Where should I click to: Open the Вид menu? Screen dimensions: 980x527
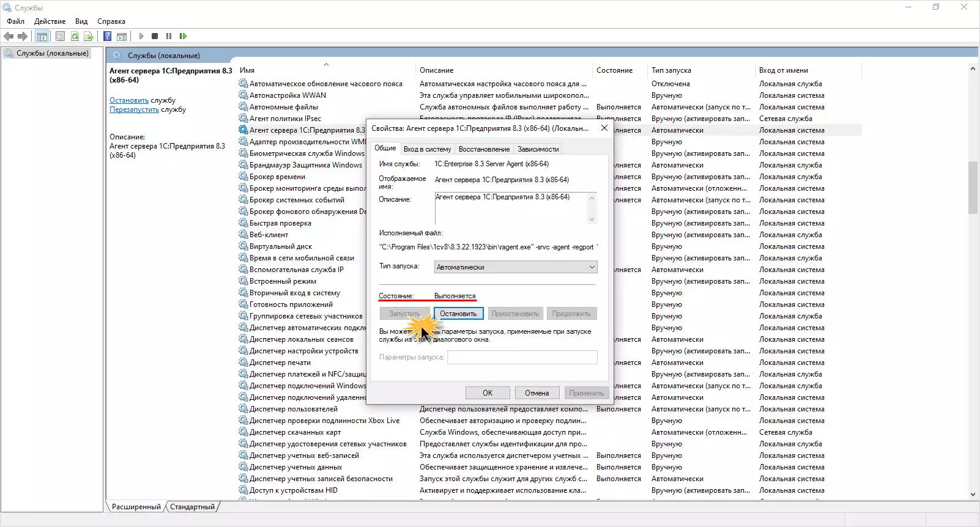(x=81, y=21)
